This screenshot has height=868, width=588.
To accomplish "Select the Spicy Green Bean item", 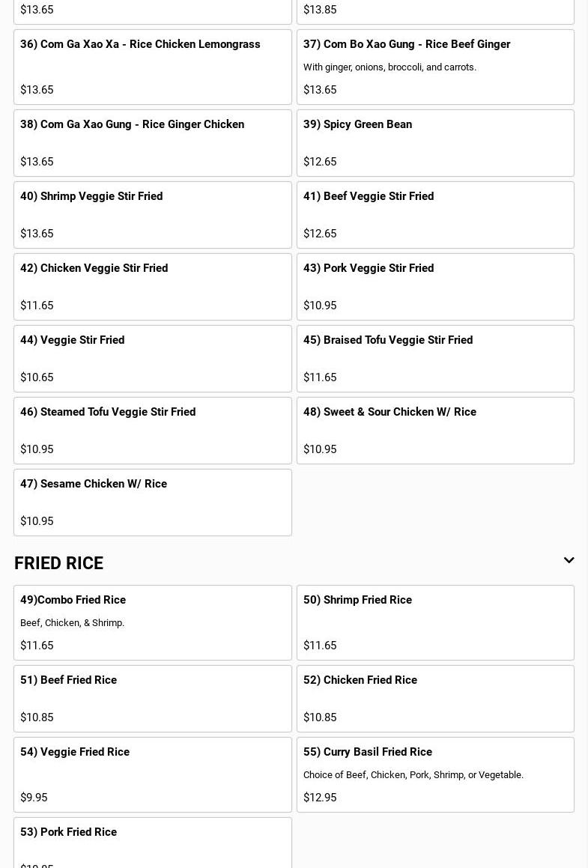I will click(x=434, y=142).
